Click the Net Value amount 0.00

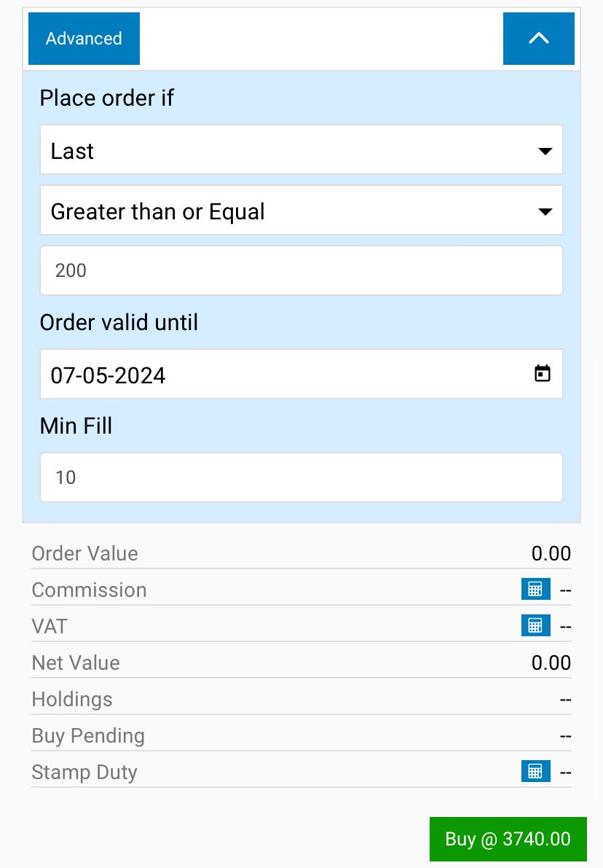pos(551,662)
